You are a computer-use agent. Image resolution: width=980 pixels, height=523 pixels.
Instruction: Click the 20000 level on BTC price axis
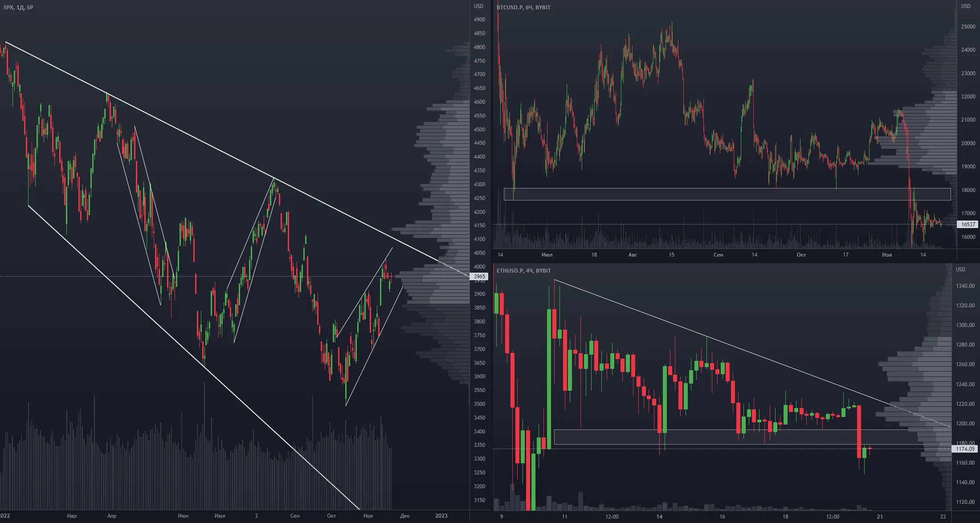pos(968,143)
